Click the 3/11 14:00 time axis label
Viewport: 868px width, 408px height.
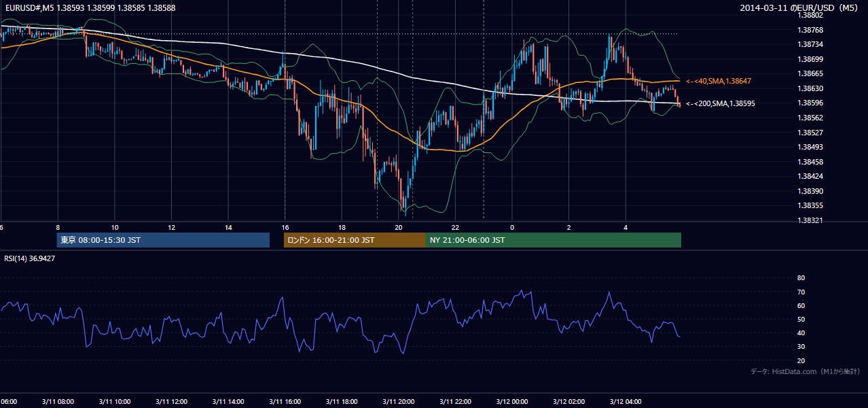(x=228, y=402)
